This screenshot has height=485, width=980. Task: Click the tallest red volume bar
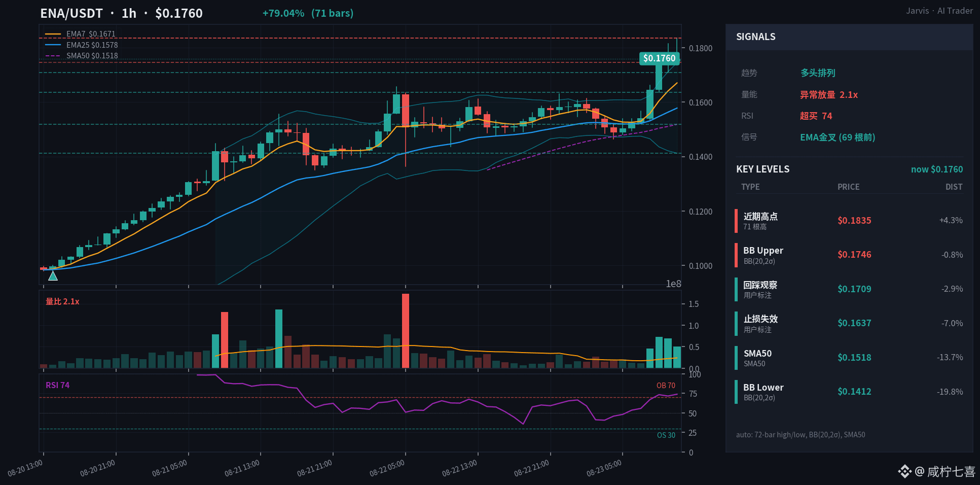(x=406, y=331)
